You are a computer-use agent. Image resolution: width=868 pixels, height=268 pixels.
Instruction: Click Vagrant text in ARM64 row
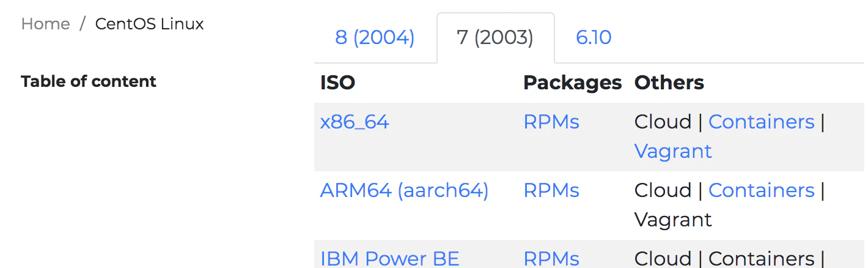click(673, 220)
